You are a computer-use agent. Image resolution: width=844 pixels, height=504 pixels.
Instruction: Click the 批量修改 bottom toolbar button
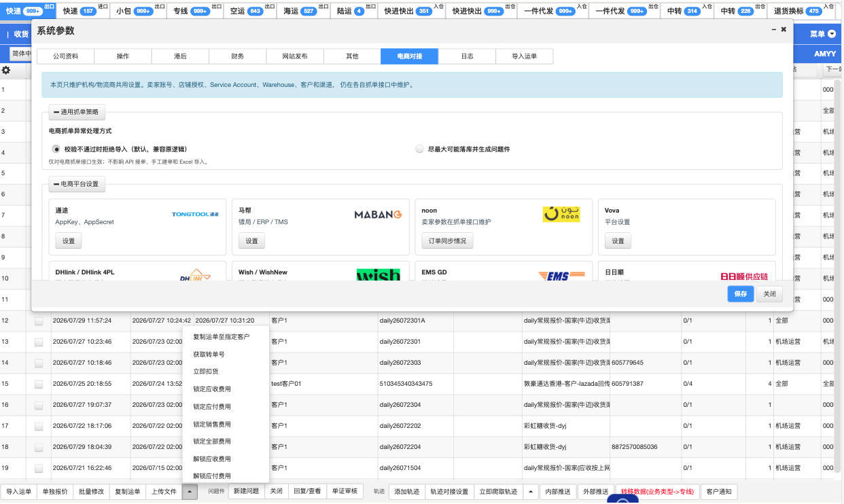(x=92, y=492)
